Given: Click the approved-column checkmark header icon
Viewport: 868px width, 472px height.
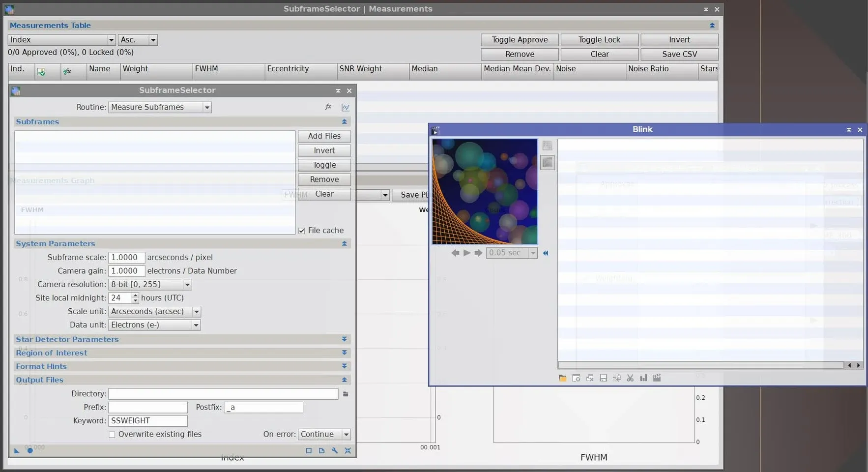Looking at the screenshot, I should pyautogui.click(x=41, y=72).
